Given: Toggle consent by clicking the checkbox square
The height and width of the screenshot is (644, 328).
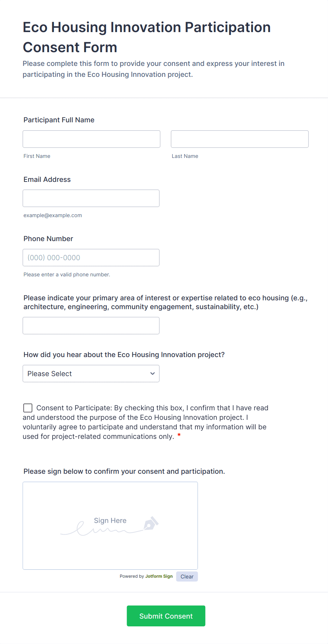Looking at the screenshot, I should coord(28,408).
